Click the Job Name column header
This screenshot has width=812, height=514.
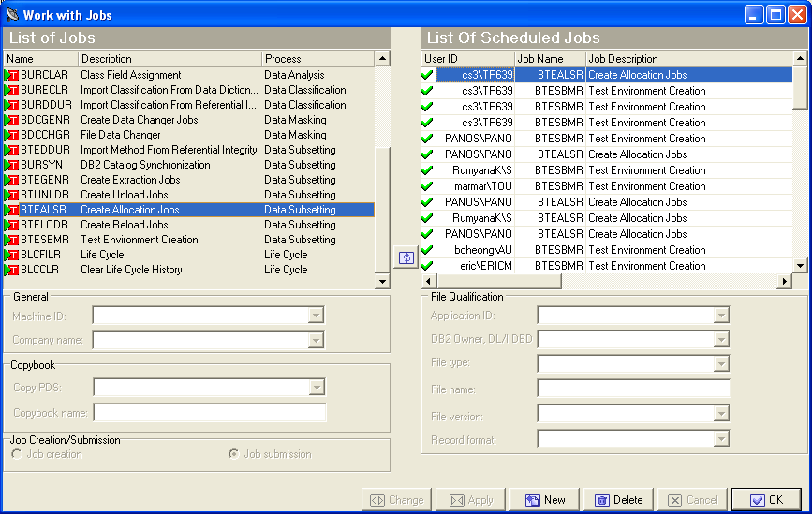[549, 59]
